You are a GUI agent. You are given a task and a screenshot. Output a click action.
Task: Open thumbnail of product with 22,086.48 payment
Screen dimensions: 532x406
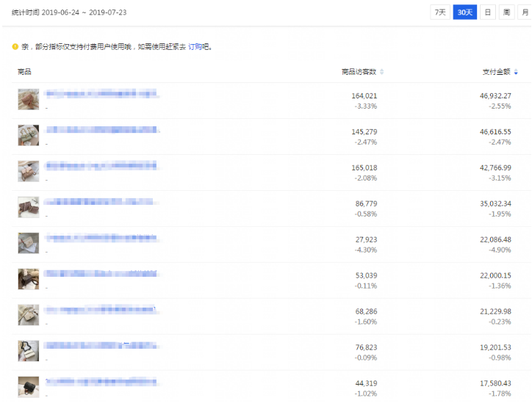(29, 243)
